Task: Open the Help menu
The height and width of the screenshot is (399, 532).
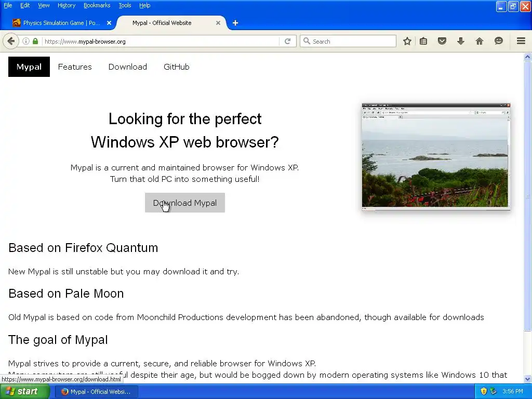Action: click(145, 5)
